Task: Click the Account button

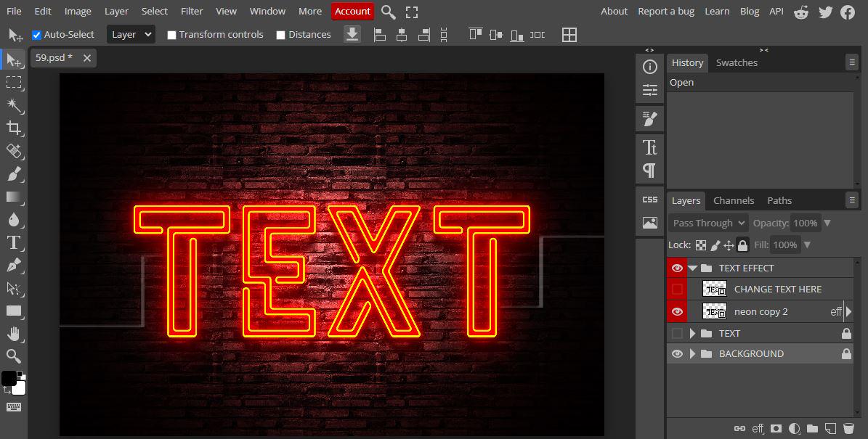Action: (x=353, y=11)
